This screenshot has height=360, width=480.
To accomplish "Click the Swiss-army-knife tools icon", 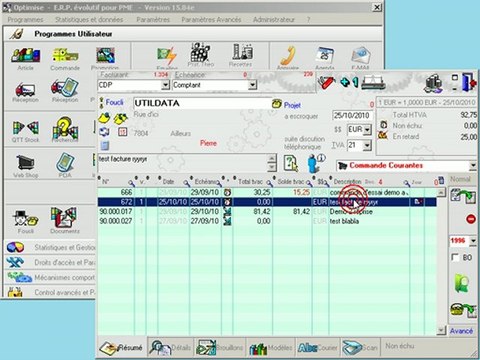I will coord(326,83).
